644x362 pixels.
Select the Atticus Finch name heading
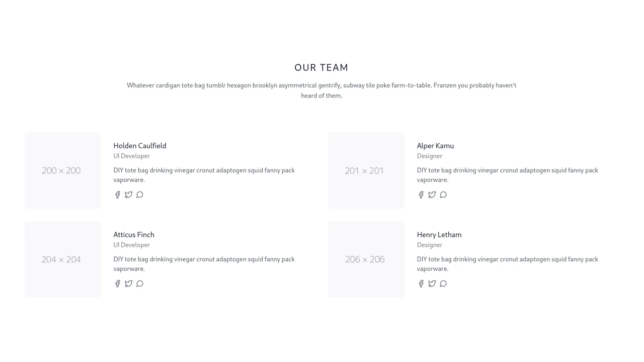point(134,235)
